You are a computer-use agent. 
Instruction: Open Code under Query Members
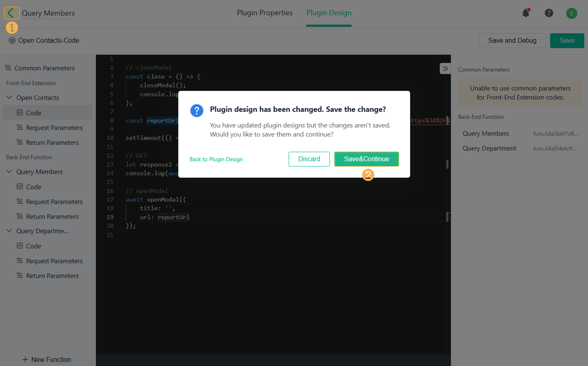point(33,187)
